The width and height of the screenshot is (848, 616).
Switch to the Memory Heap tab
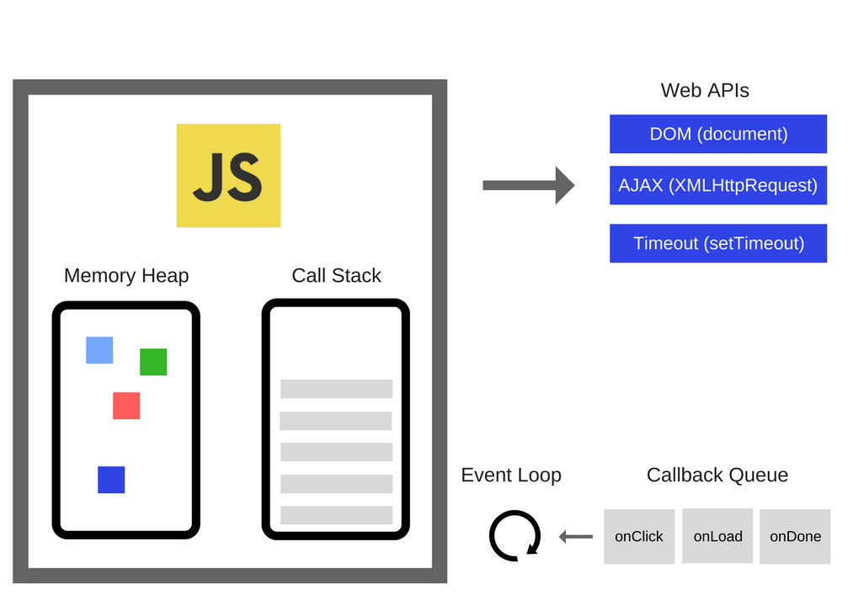coord(125,275)
